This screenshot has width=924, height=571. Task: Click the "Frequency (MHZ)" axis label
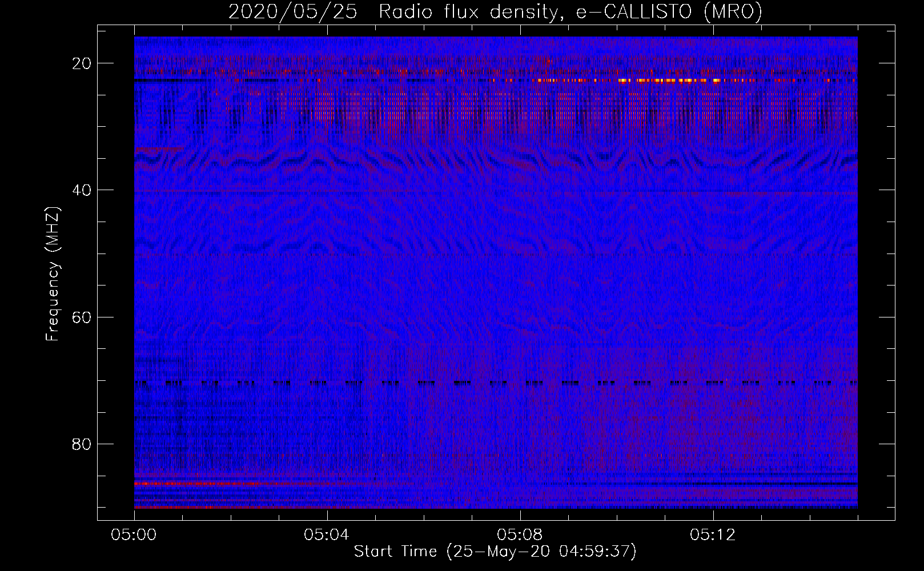coord(53,274)
